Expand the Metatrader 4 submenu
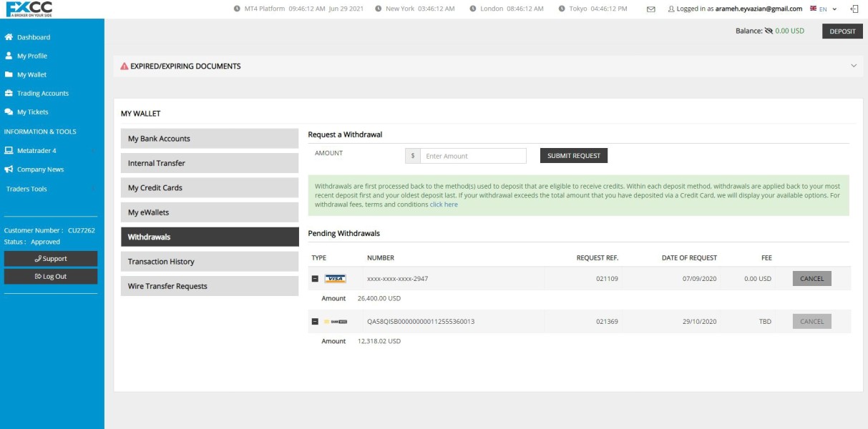Image resolution: width=868 pixels, height=429 pixels. click(x=94, y=151)
